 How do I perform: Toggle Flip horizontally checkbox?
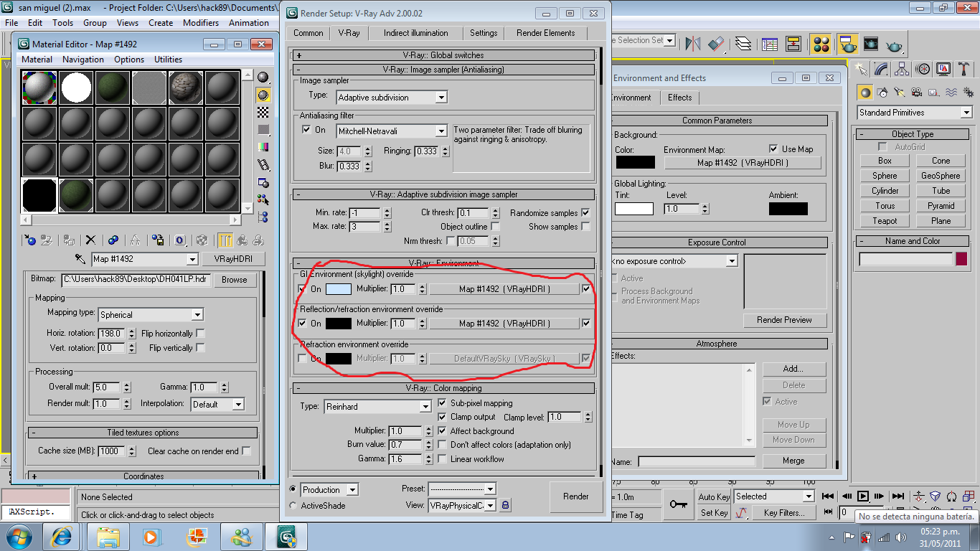[200, 334]
